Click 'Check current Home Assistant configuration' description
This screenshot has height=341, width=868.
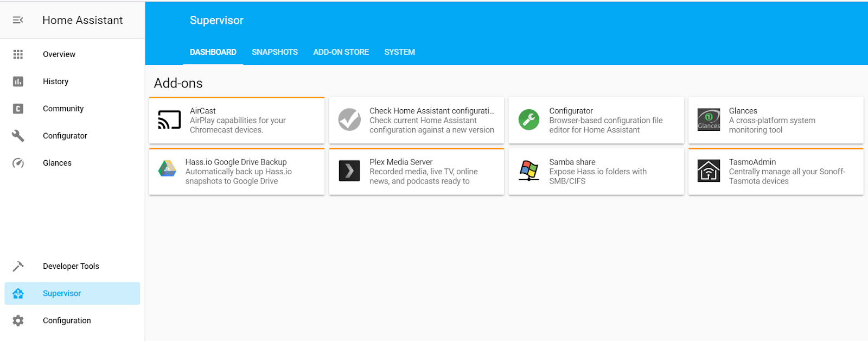pos(431,125)
